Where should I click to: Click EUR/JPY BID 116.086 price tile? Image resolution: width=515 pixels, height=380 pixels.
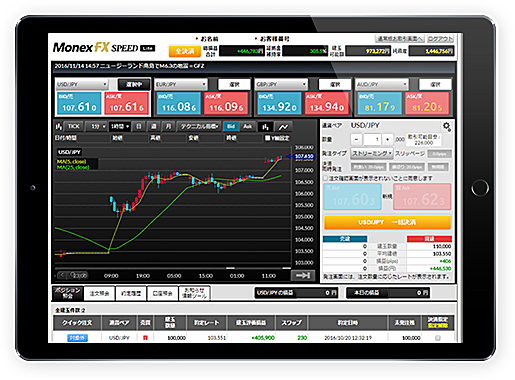pyautogui.click(x=179, y=103)
